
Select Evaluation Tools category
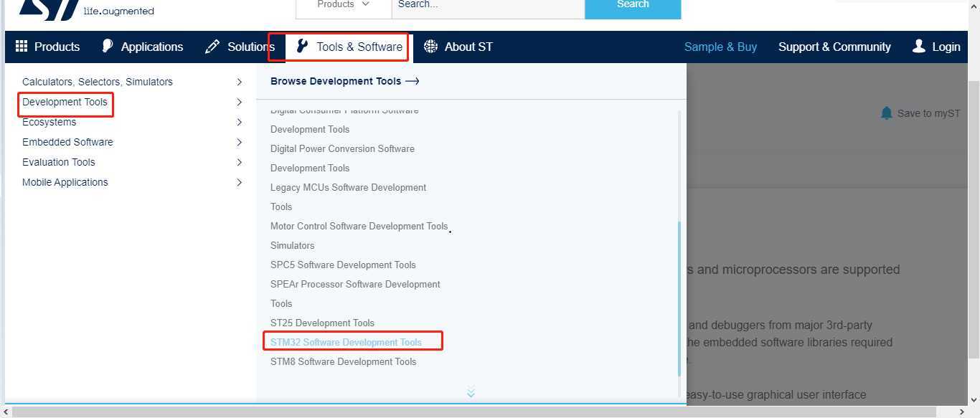coord(59,162)
